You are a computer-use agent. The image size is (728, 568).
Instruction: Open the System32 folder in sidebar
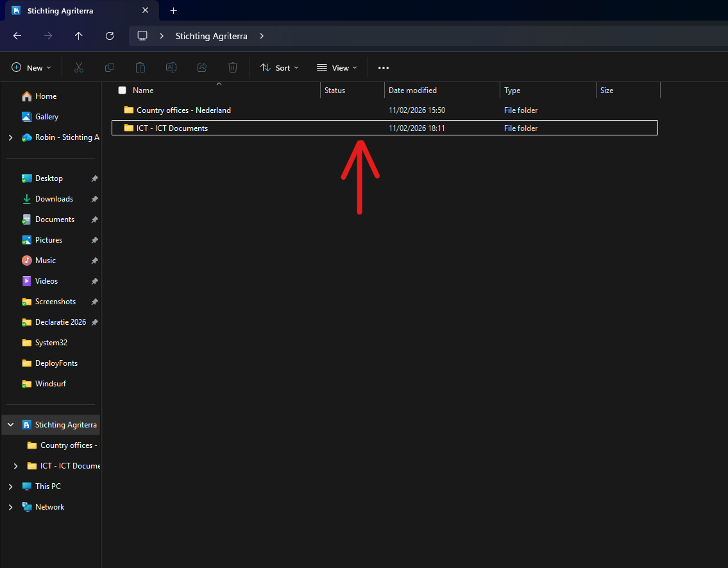[x=51, y=343]
